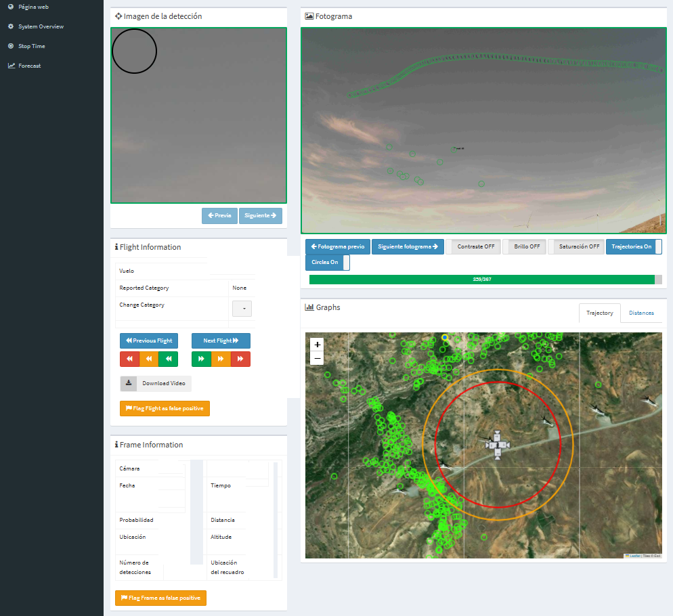The width and height of the screenshot is (673, 616).
Task: Disable the Circles On toggle
Action: click(x=328, y=262)
